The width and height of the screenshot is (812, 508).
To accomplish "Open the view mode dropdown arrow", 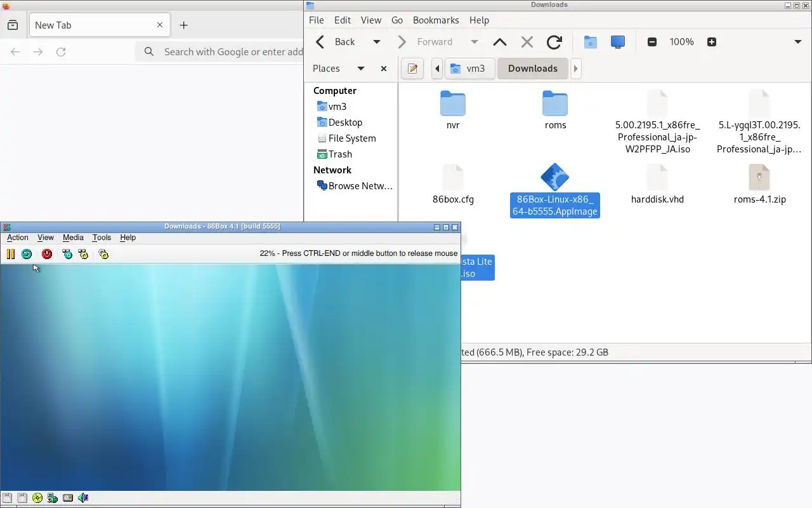I will 798,42.
